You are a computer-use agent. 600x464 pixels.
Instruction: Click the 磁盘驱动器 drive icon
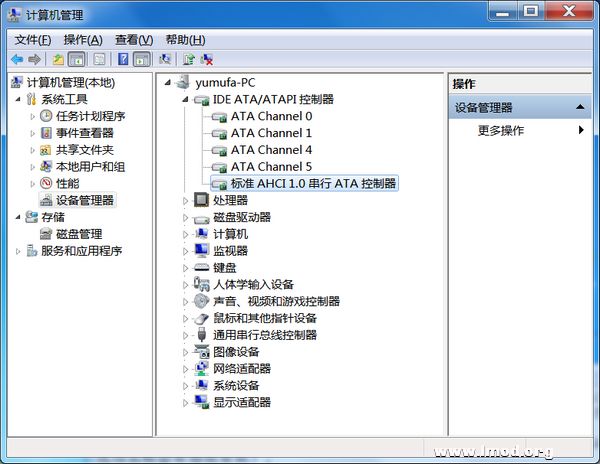tap(201, 218)
